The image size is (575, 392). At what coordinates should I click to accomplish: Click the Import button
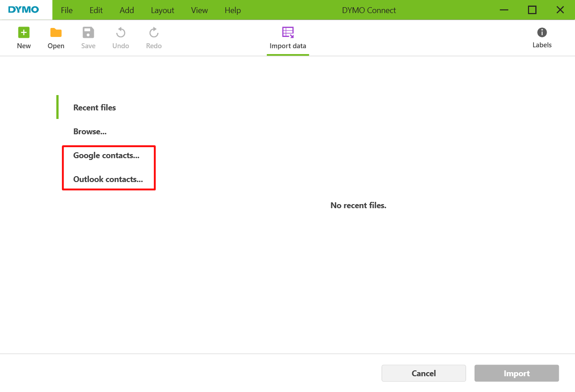point(516,374)
